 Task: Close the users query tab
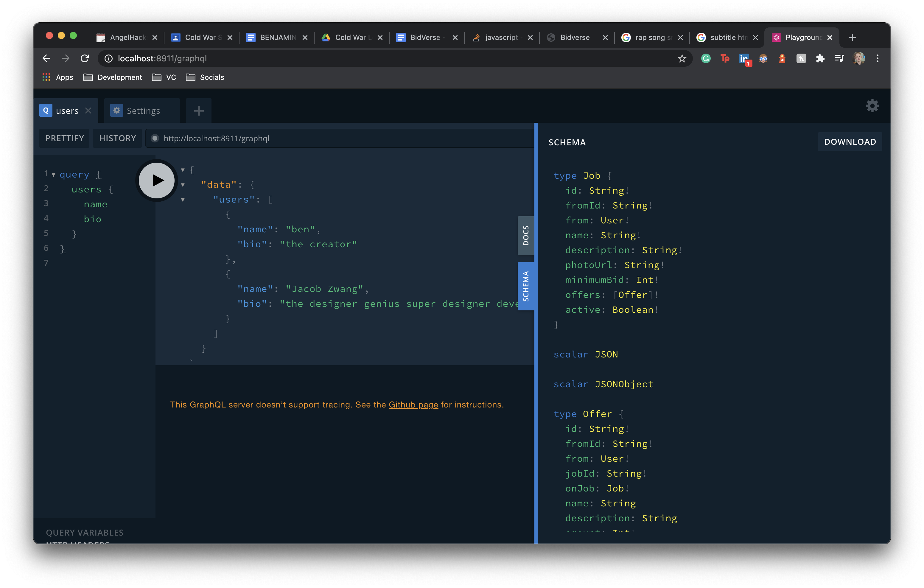tap(88, 111)
